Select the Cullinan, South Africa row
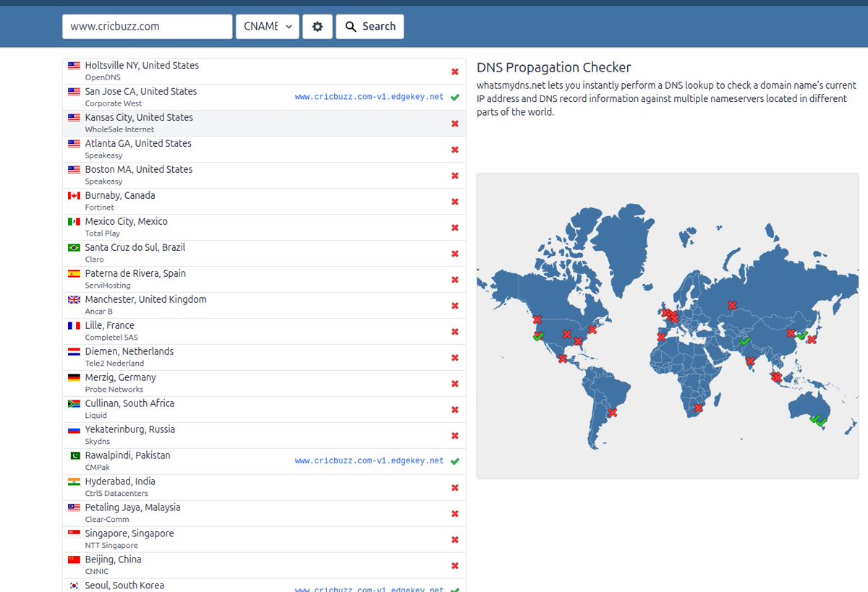The image size is (868, 592). tap(264, 410)
